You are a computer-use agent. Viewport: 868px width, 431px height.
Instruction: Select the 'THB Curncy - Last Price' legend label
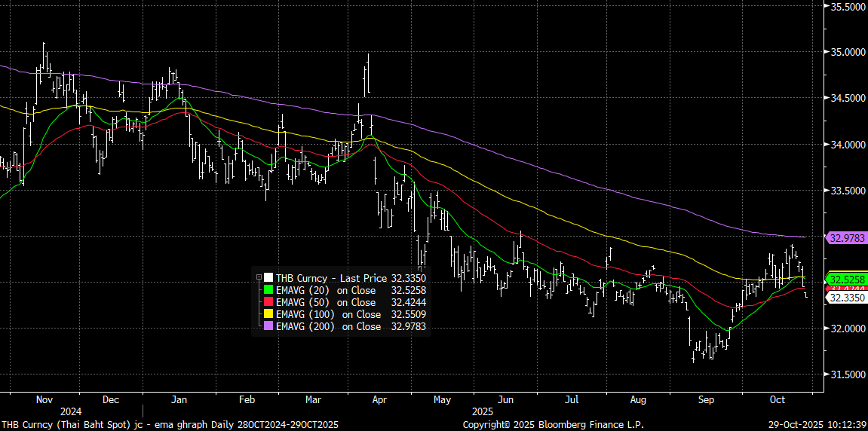tap(331, 278)
